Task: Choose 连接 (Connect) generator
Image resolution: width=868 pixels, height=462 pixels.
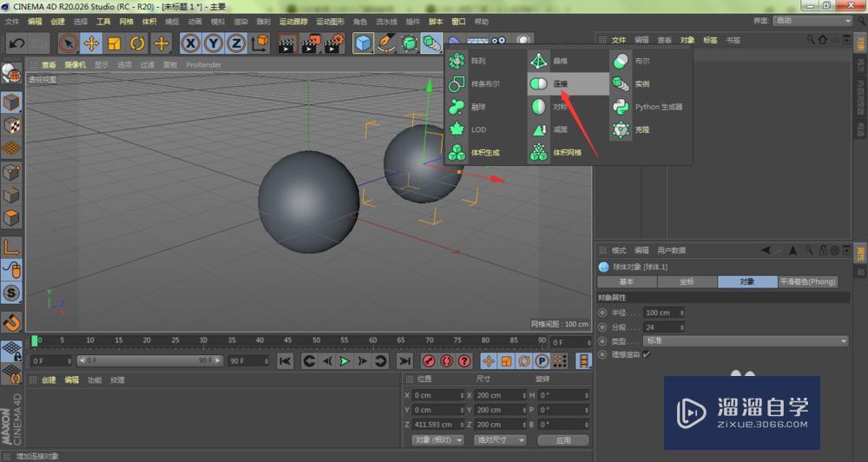Action: (x=568, y=83)
